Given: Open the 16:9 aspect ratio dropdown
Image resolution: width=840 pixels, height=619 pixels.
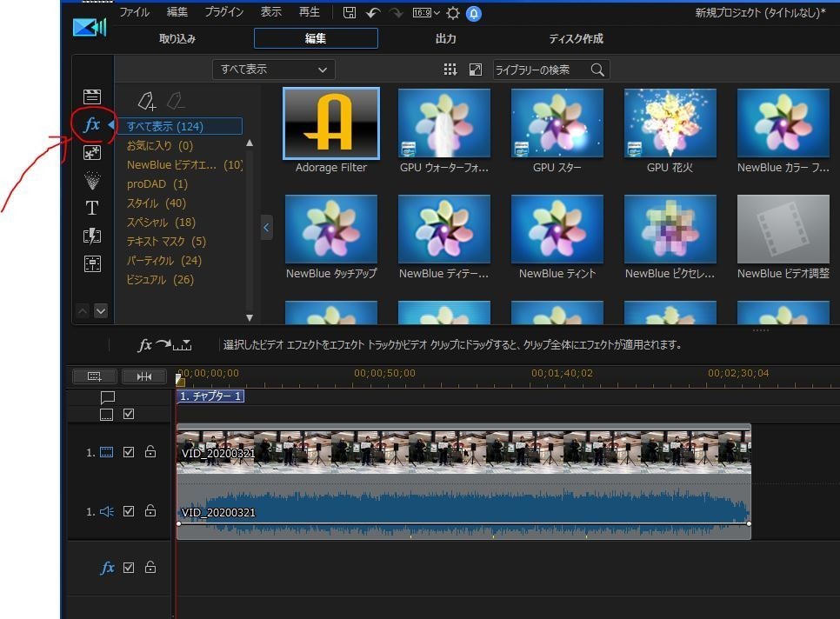Looking at the screenshot, I should tap(425, 13).
